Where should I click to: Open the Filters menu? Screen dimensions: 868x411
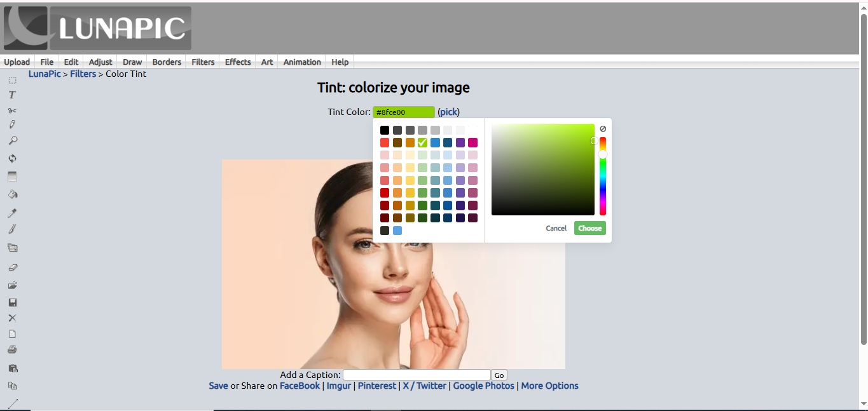click(202, 62)
